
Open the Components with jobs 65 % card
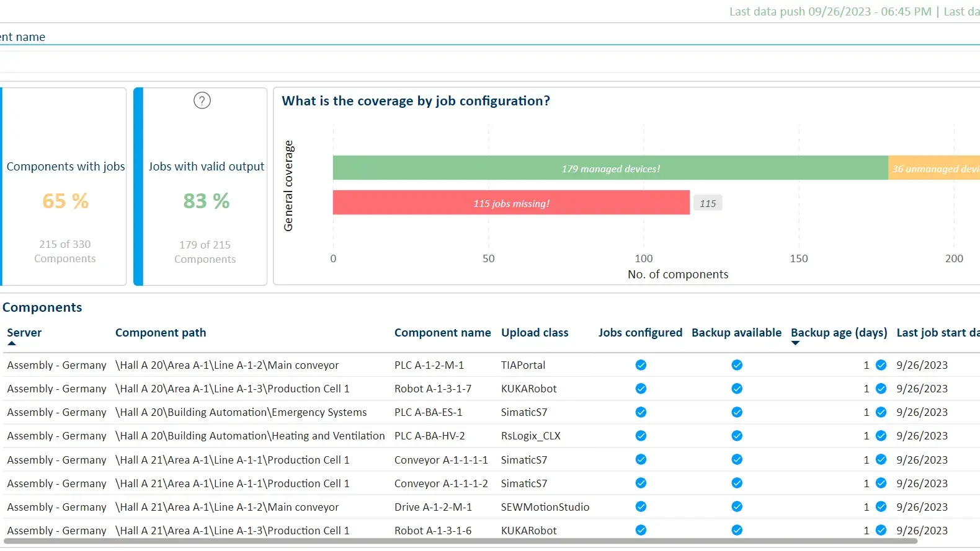point(64,187)
